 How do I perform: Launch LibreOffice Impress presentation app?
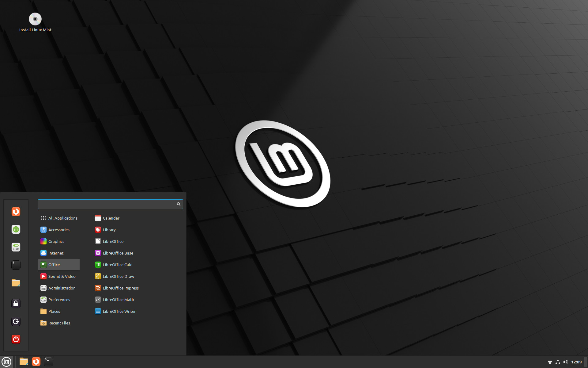120,288
